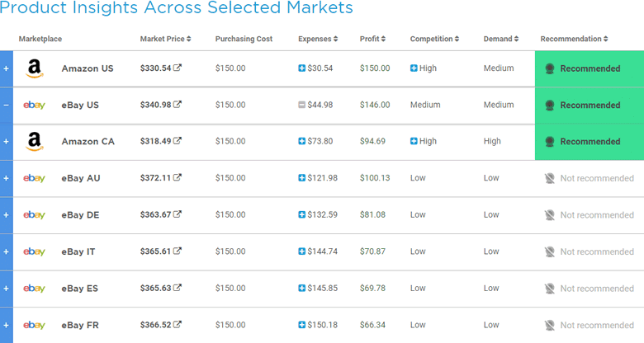Open eBay AU market price external link icon
Image resolution: width=644 pixels, height=343 pixels.
click(177, 177)
